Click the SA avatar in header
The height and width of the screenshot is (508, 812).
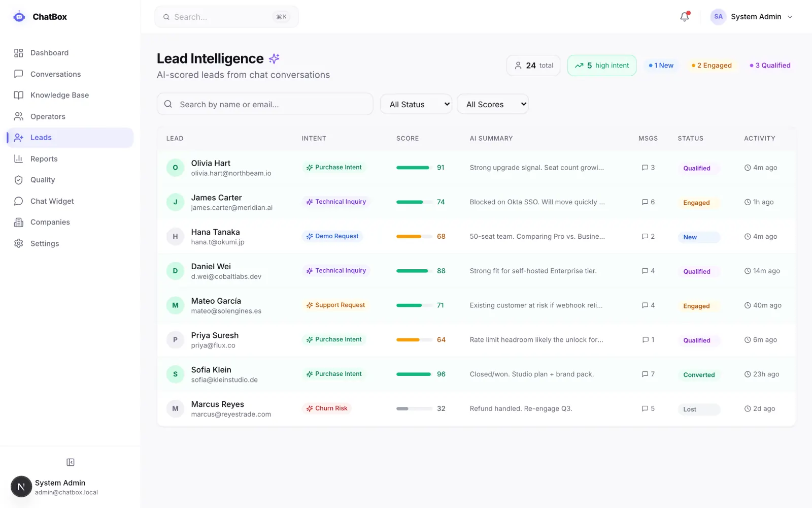tap(718, 17)
